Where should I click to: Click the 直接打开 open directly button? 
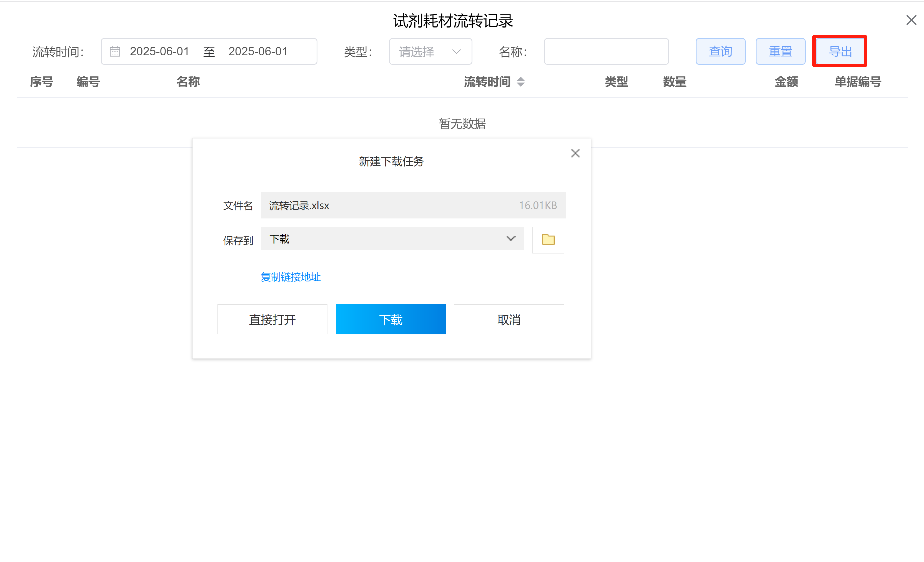272,319
